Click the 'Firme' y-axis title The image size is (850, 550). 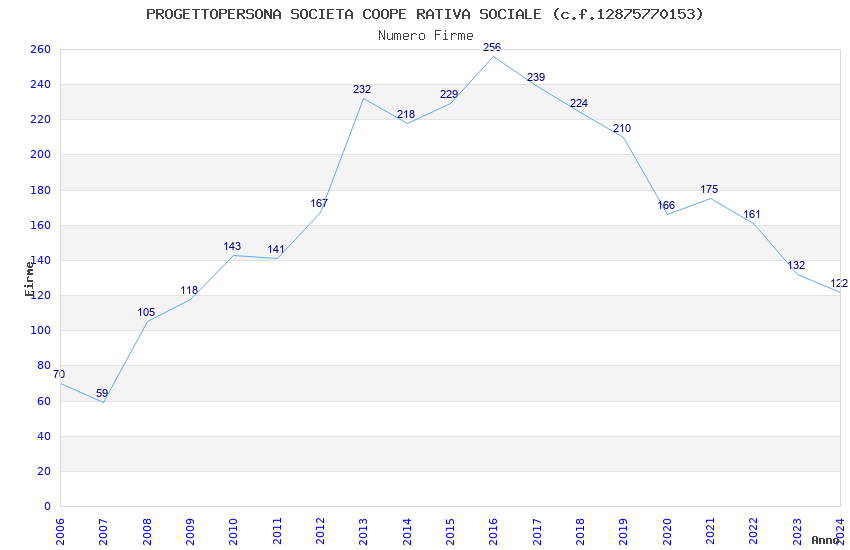point(29,279)
